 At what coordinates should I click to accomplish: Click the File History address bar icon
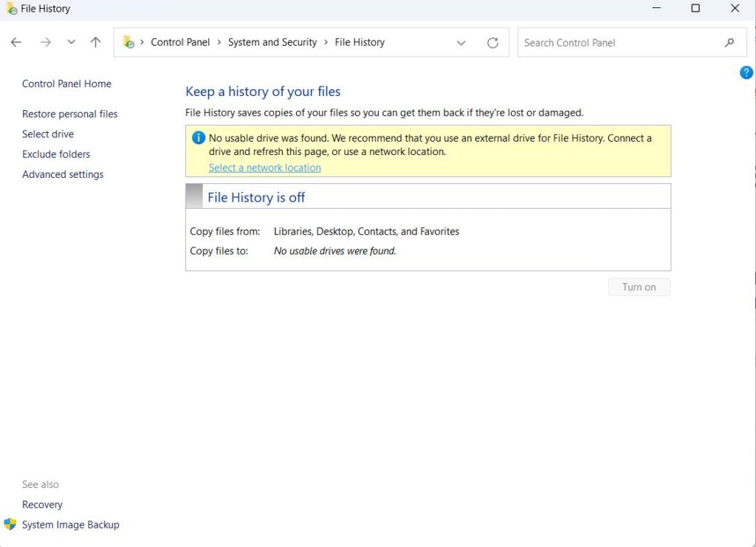128,43
